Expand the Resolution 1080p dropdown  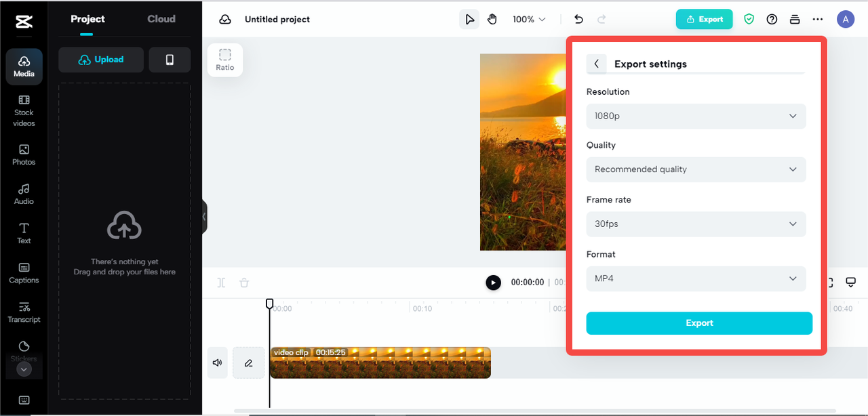(696, 116)
